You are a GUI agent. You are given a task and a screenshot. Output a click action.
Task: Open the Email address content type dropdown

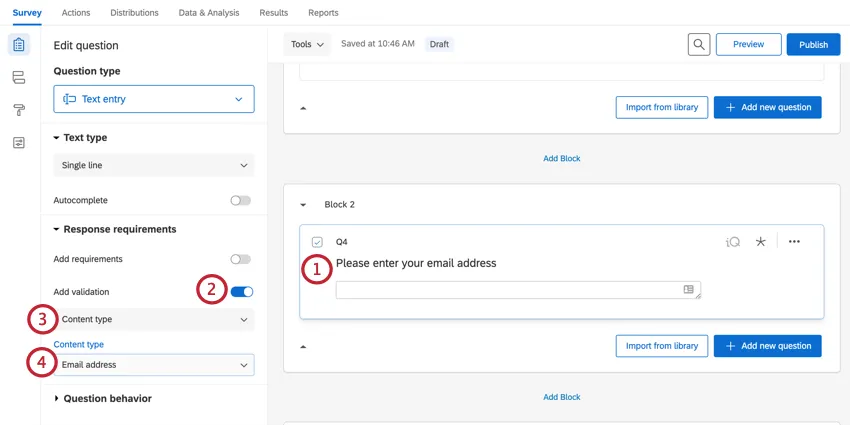click(154, 365)
